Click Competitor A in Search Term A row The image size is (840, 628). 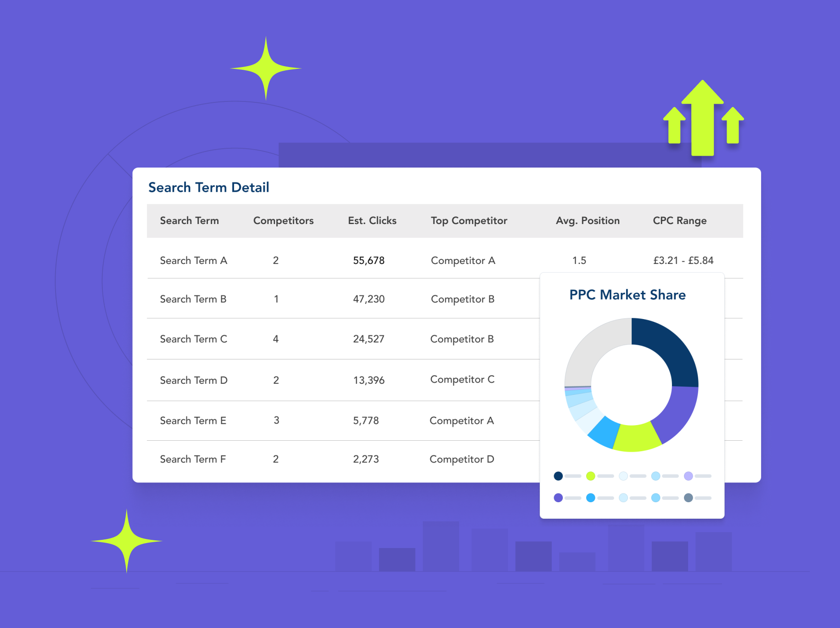(x=463, y=261)
